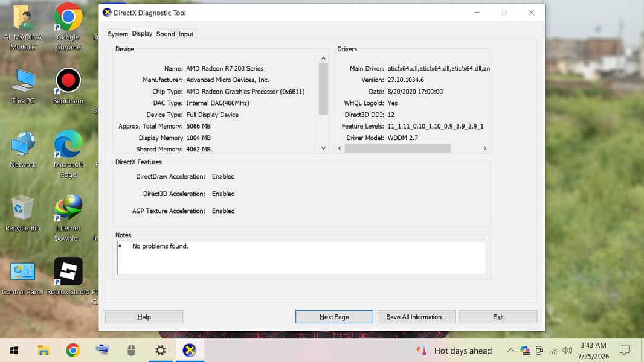Click the Device list scroll up arrow
The image size is (644, 362).
324,58
